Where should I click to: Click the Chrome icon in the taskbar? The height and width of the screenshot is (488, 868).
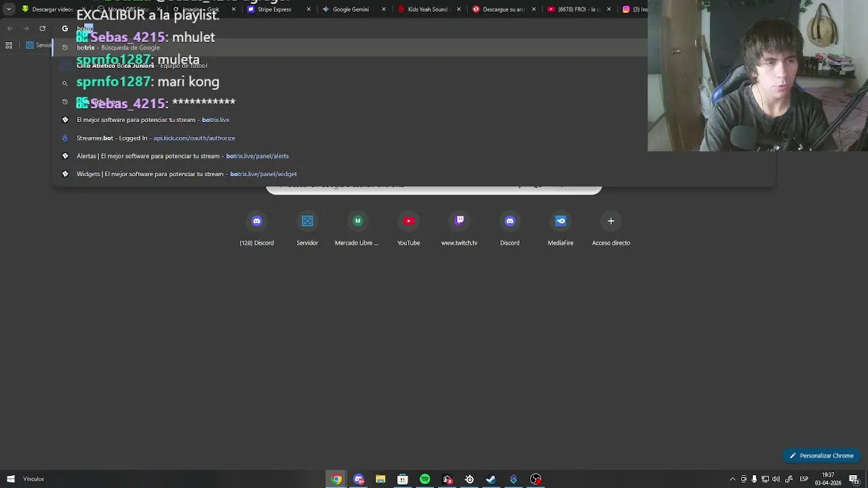336,479
